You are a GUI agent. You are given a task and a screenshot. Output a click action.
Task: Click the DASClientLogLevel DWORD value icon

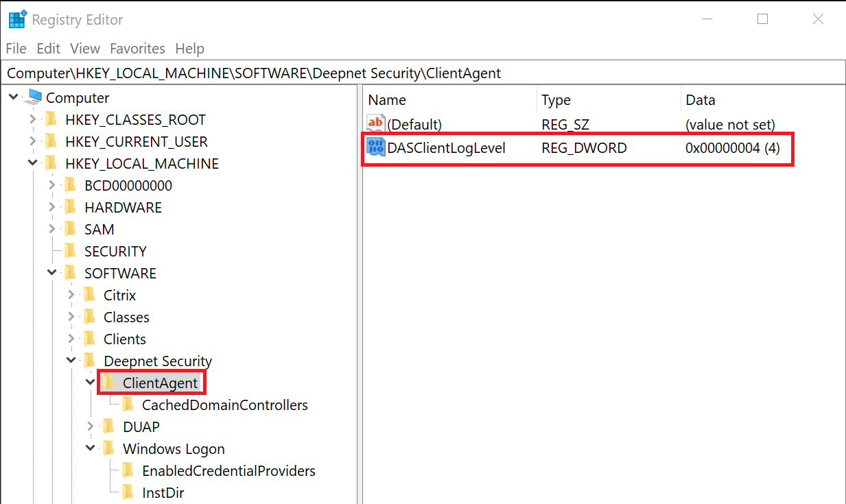tap(376, 147)
